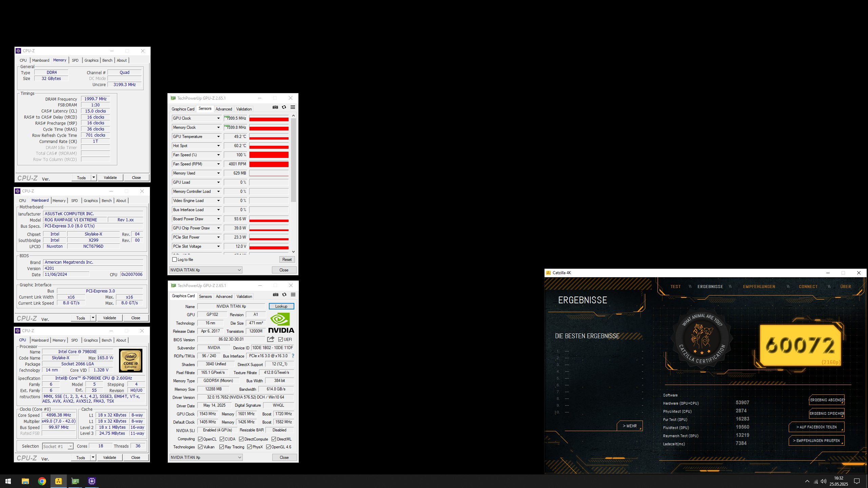868x488 pixels.
Task: Toggle the Vulkan checkbox
Action: (x=200, y=447)
